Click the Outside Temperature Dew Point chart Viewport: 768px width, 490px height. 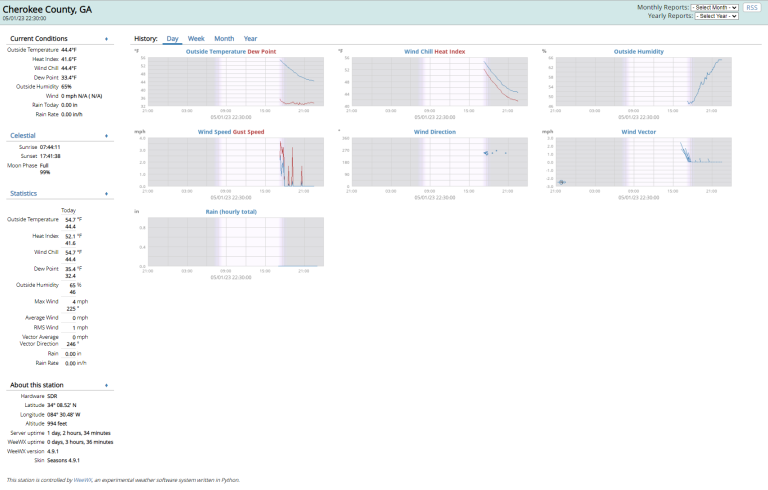point(232,82)
